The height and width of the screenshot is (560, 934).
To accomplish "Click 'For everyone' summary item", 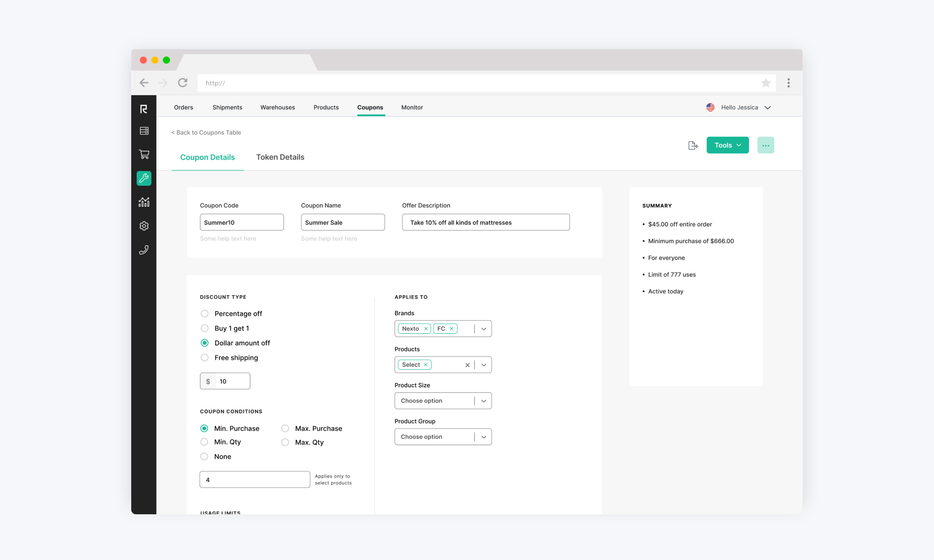I will (x=666, y=258).
